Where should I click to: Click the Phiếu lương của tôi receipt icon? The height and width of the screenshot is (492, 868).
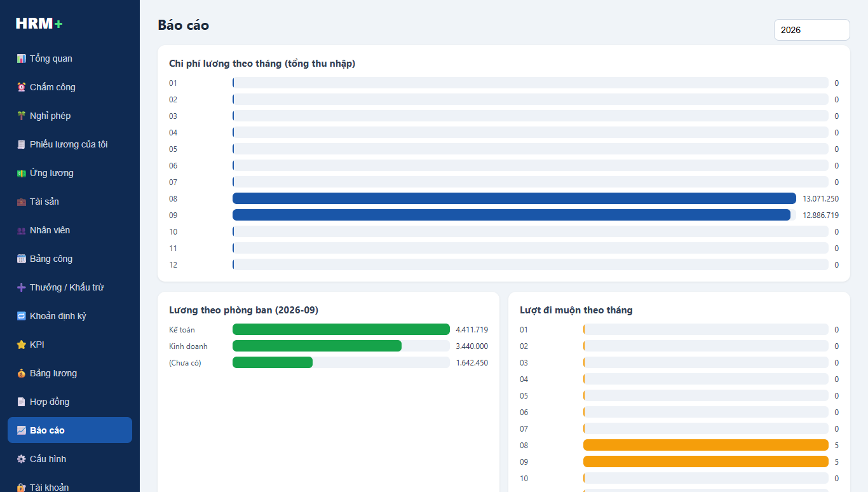(22, 144)
